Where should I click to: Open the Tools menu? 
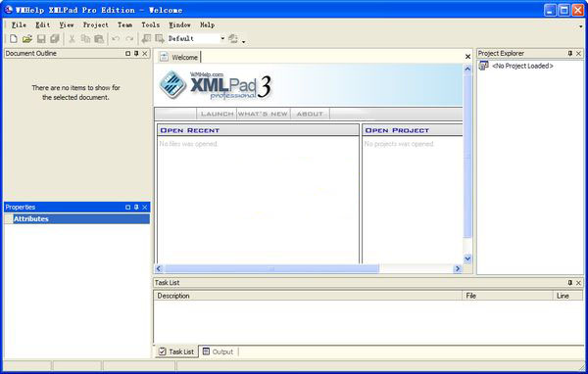click(x=150, y=25)
